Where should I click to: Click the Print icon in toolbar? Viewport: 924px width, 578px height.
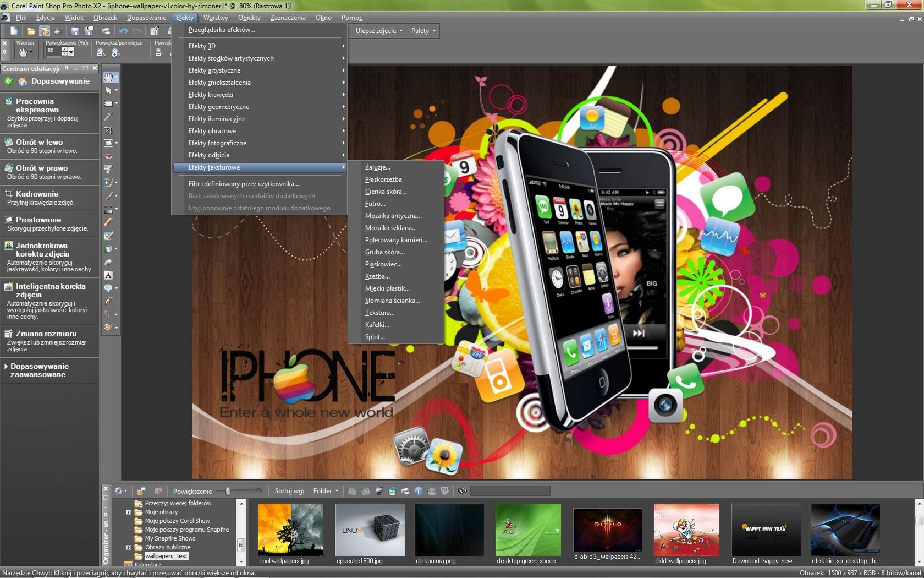(106, 31)
